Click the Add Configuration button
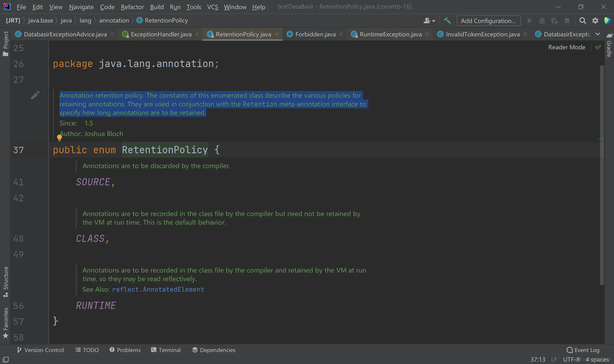This screenshot has height=364, width=614. [x=488, y=21]
